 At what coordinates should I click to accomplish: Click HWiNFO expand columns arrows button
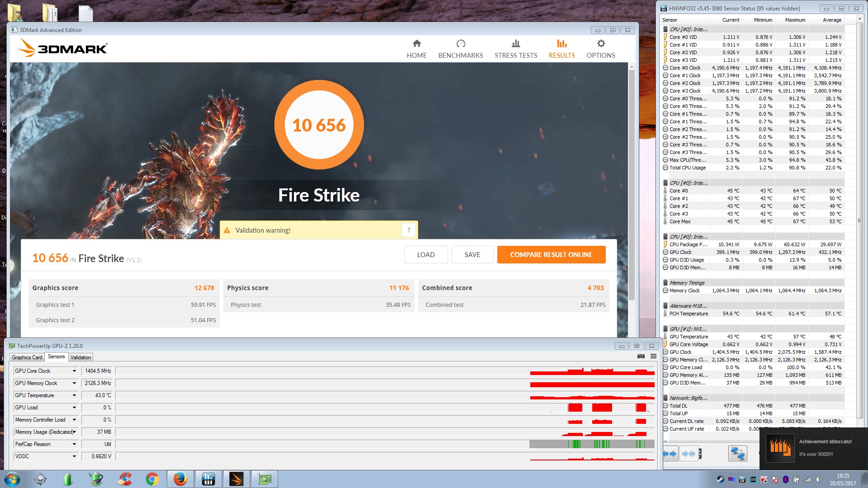click(x=670, y=454)
